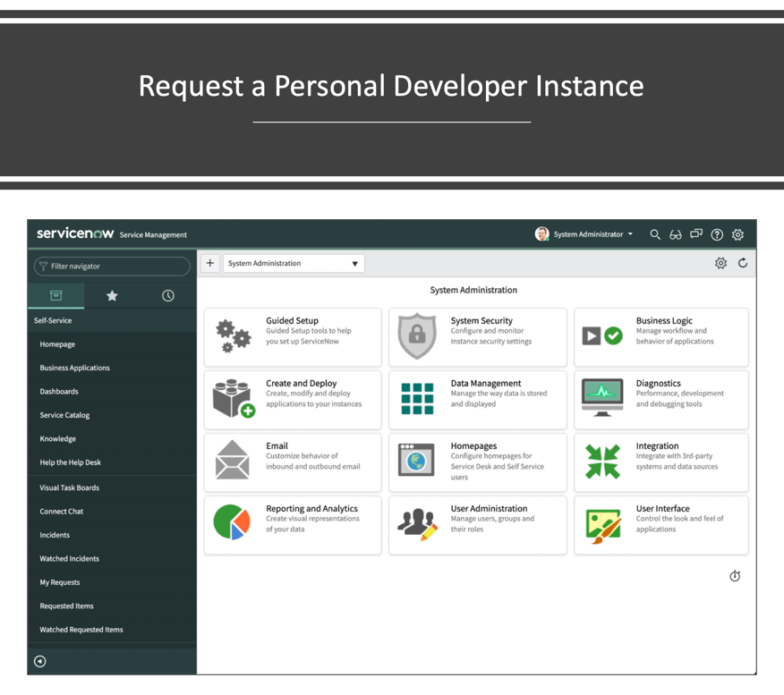Switch to the history clock tab
The image size is (784, 695).
point(168,296)
